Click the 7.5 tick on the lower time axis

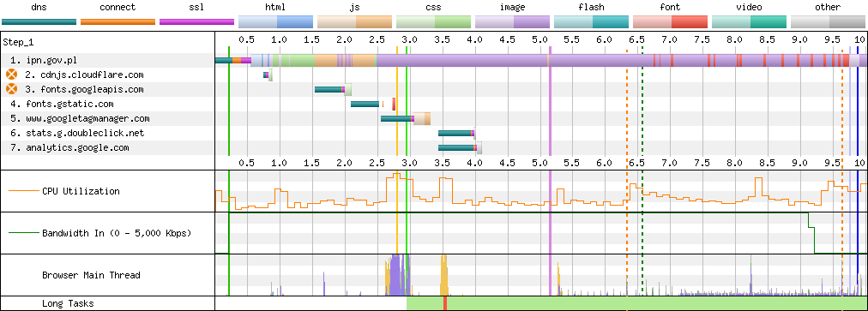(702, 163)
